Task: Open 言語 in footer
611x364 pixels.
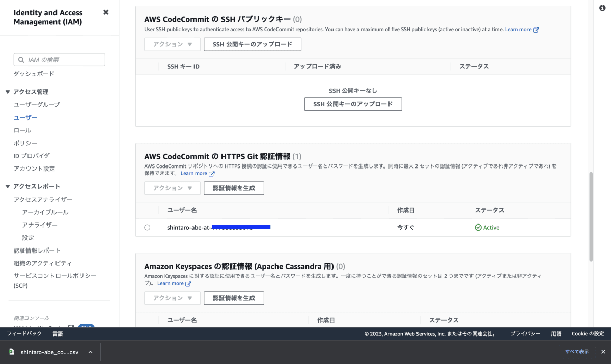Action: pyautogui.click(x=58, y=334)
